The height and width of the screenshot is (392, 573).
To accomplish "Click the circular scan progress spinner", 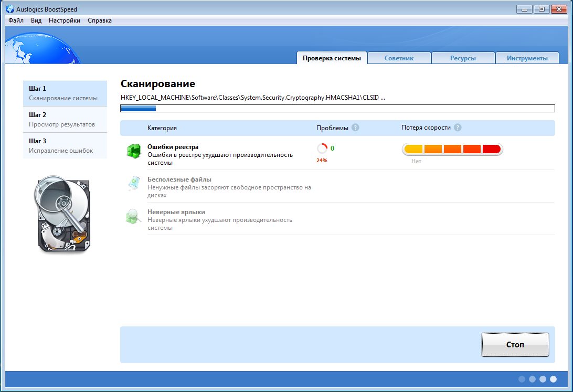I will tap(322, 149).
